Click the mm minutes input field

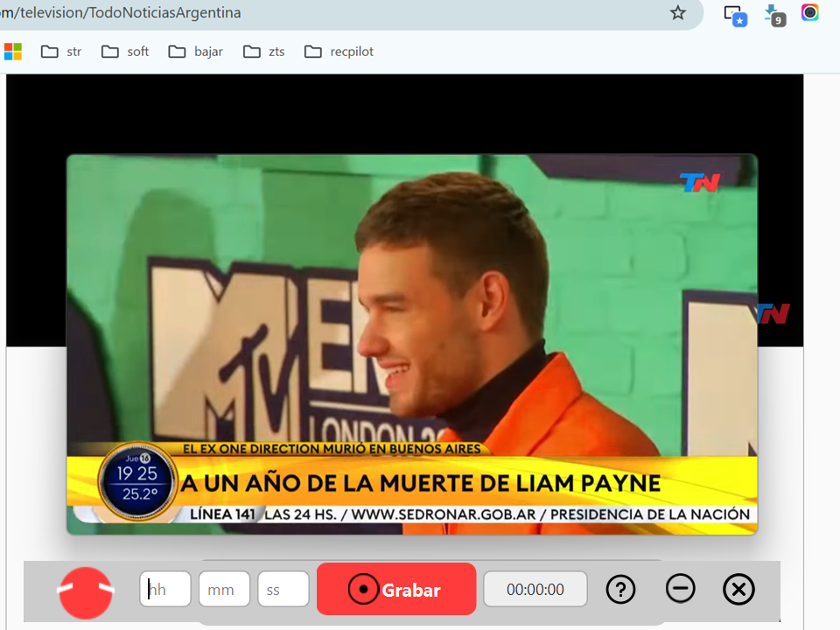click(x=224, y=589)
